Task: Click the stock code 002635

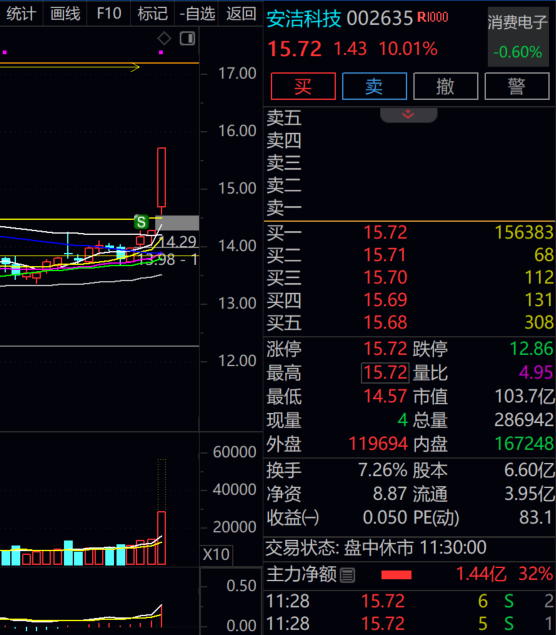Action: (380, 19)
